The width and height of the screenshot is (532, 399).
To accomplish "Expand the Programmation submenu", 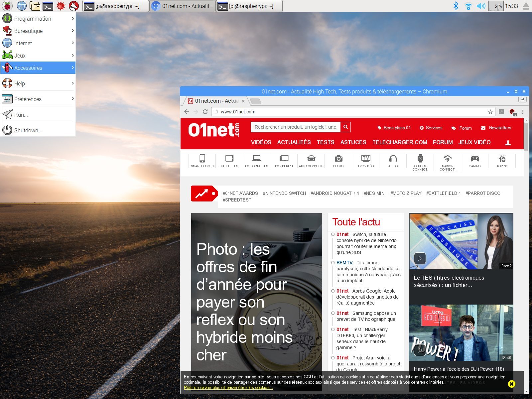I will click(38, 19).
